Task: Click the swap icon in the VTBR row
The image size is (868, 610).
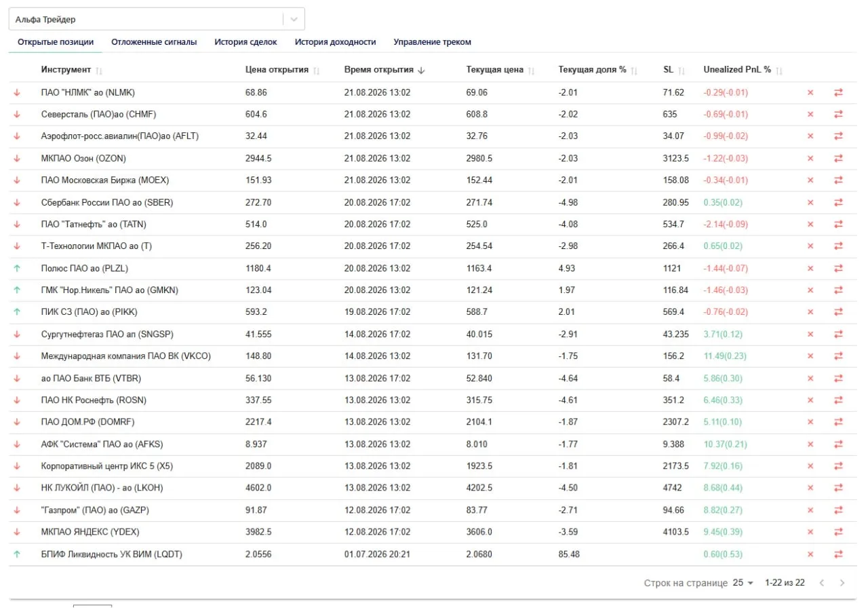Action: tap(838, 378)
